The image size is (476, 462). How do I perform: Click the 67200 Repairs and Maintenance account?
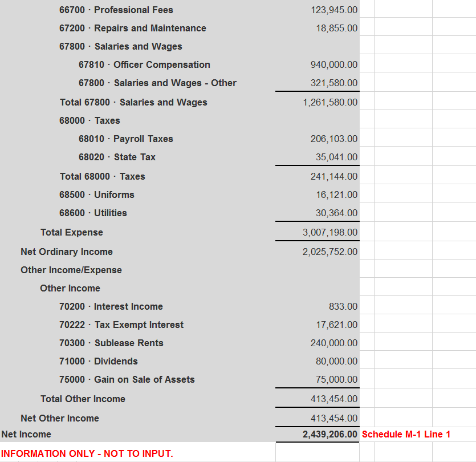(x=132, y=27)
